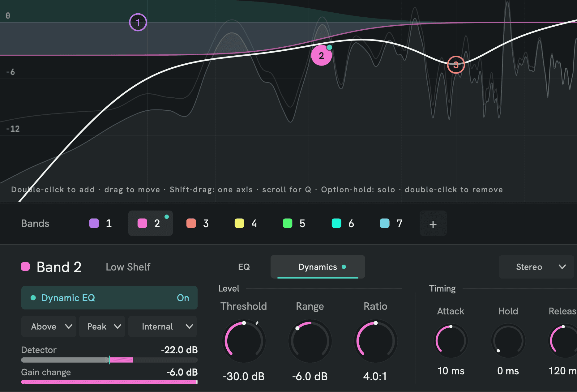577x392 pixels.
Task: Click the pink color square beside Band 2 title
Action: (x=25, y=266)
